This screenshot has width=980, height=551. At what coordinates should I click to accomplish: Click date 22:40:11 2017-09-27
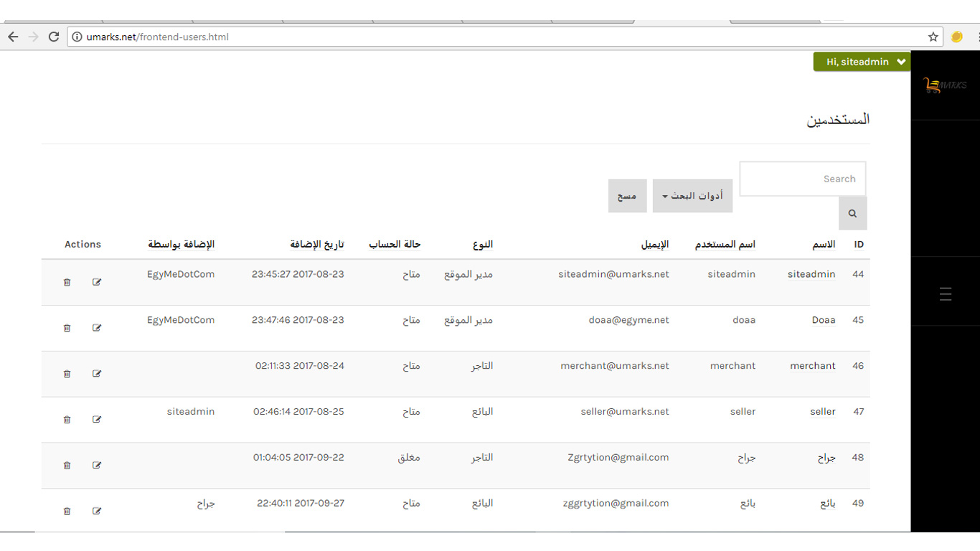tap(301, 504)
